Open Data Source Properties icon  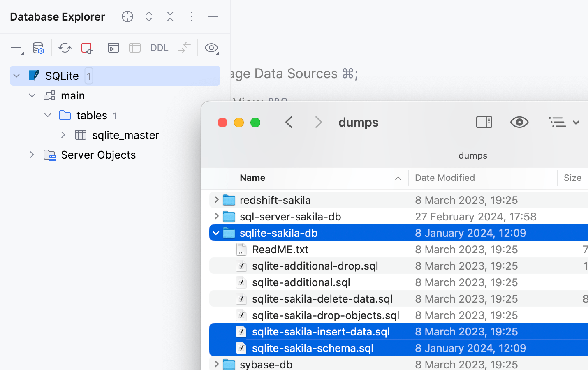tap(38, 48)
